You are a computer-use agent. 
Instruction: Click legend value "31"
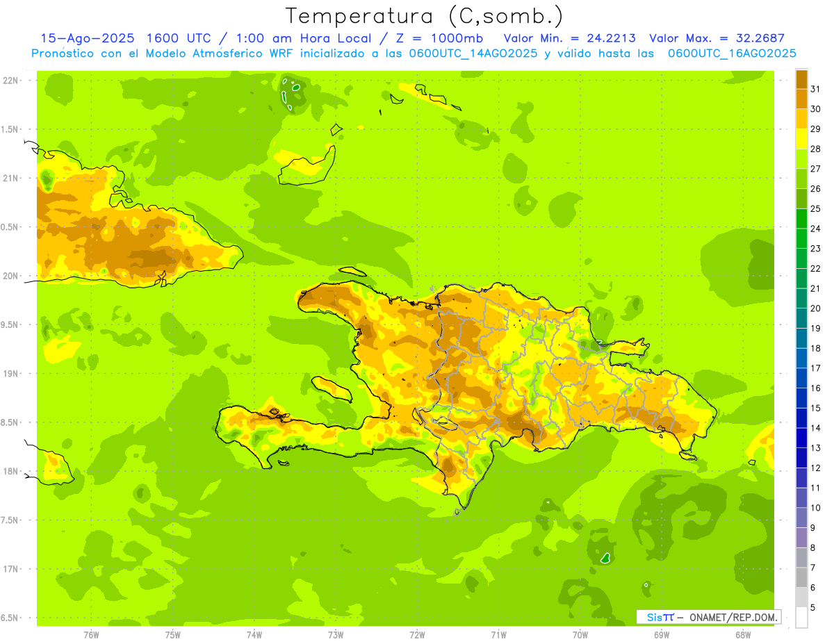[x=815, y=89]
